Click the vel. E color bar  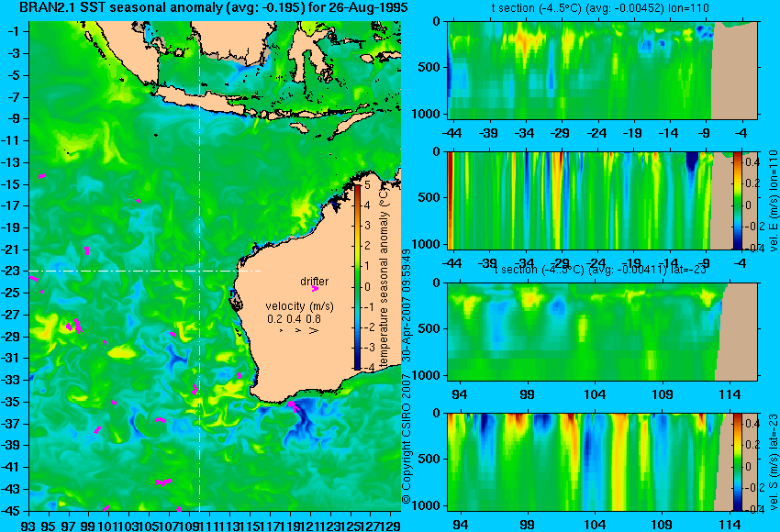tap(738, 200)
